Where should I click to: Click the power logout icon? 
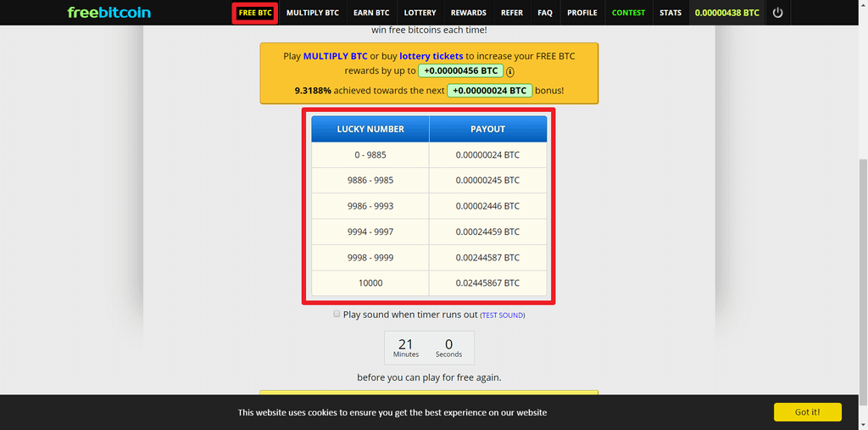(778, 12)
